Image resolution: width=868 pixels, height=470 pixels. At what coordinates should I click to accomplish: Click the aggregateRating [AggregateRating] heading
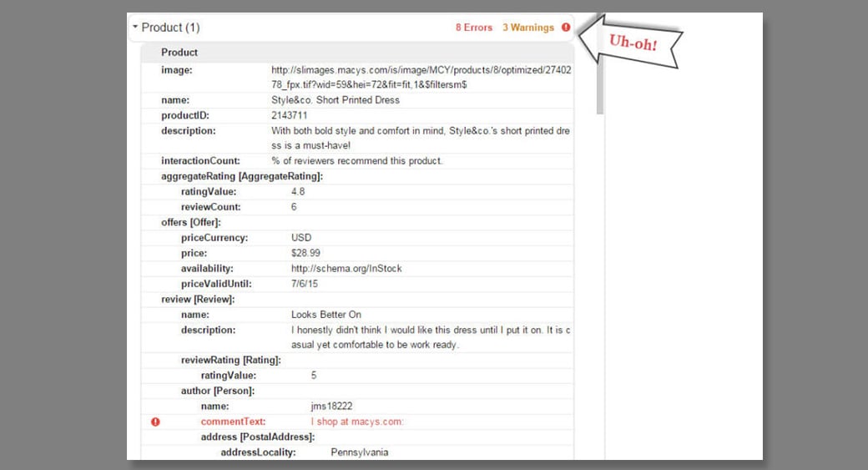[242, 176]
